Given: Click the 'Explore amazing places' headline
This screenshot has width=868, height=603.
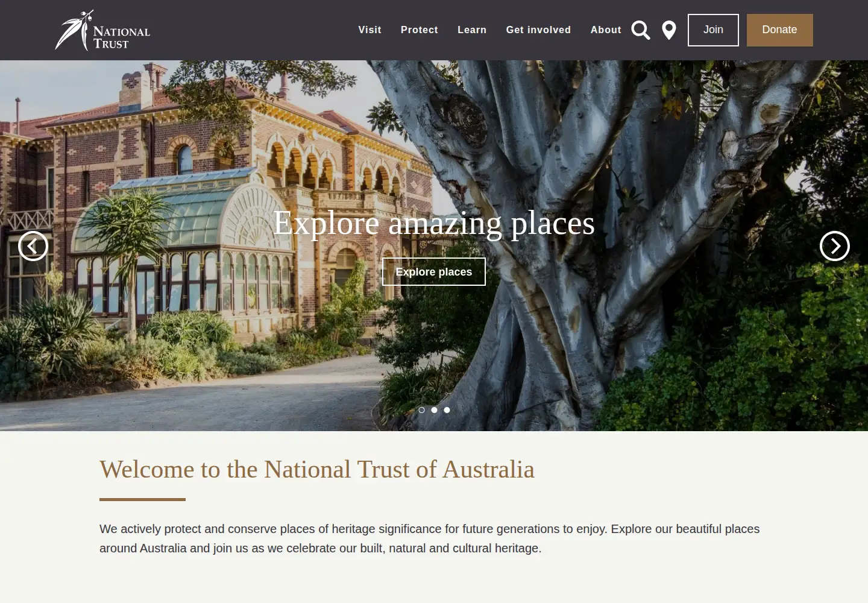Looking at the screenshot, I should tap(434, 223).
